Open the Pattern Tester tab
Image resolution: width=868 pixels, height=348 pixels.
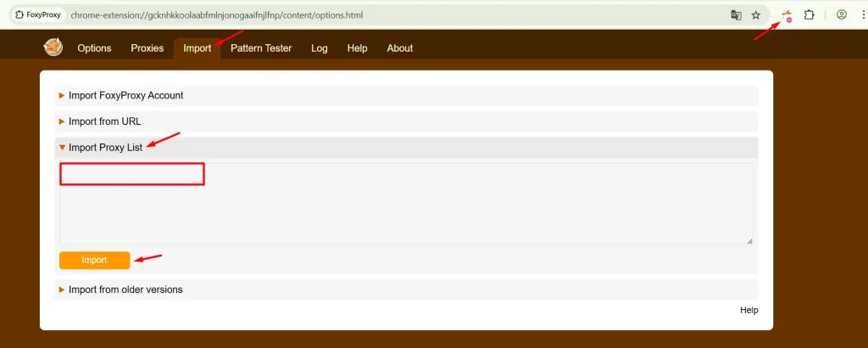[261, 48]
